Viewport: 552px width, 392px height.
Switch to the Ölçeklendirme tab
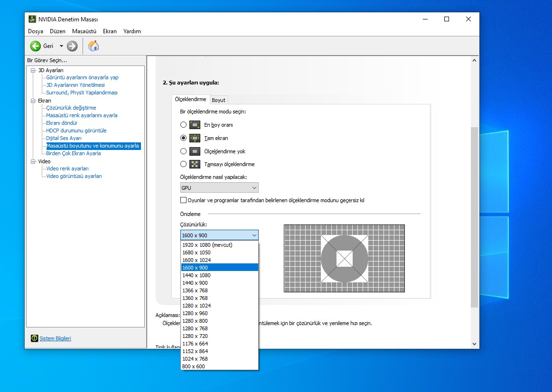[x=190, y=99]
